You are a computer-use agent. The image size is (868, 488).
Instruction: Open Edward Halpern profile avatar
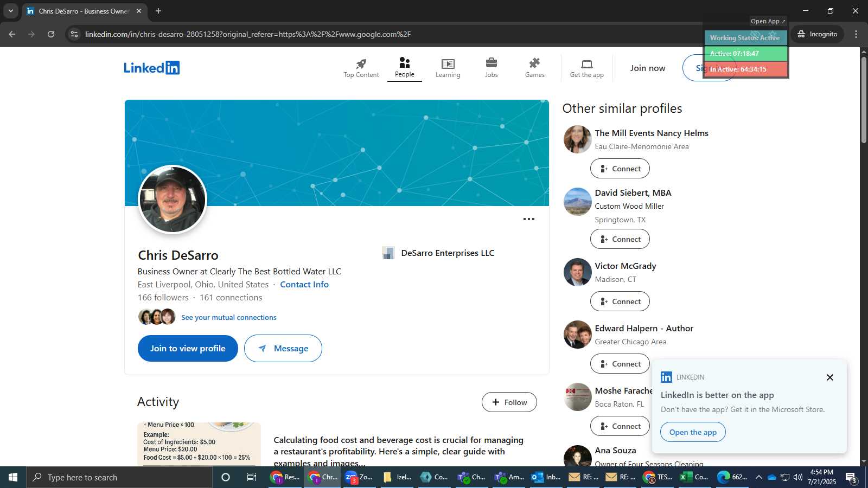[578, 335]
